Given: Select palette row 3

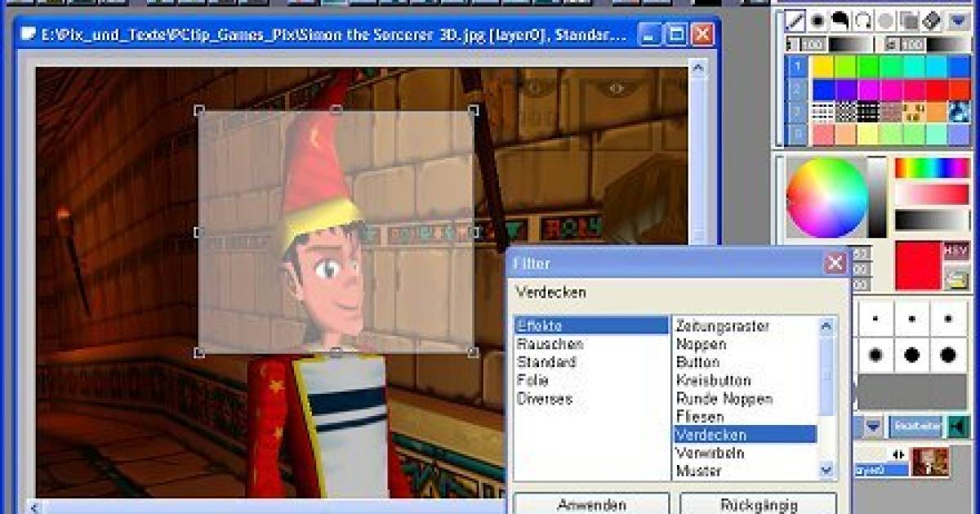Looking at the screenshot, I should (x=798, y=112).
